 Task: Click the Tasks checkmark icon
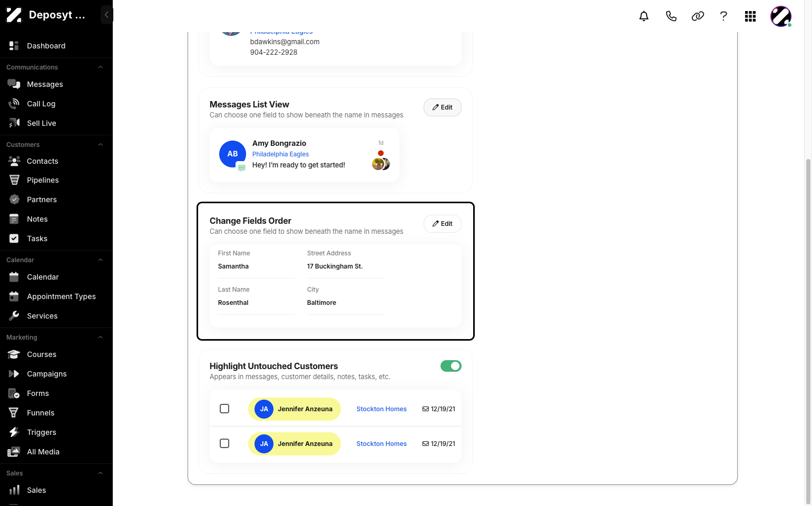pos(14,239)
